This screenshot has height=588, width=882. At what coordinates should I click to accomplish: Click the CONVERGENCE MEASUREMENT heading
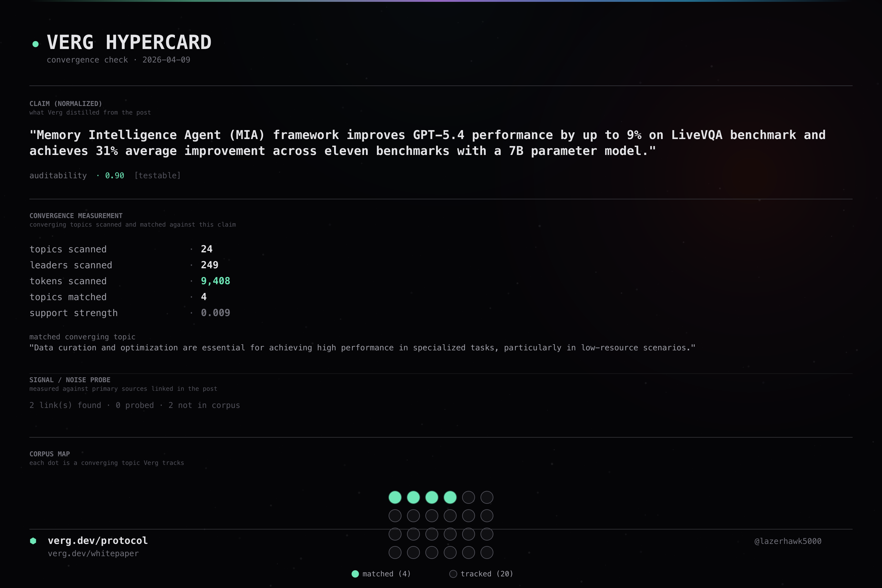point(76,216)
